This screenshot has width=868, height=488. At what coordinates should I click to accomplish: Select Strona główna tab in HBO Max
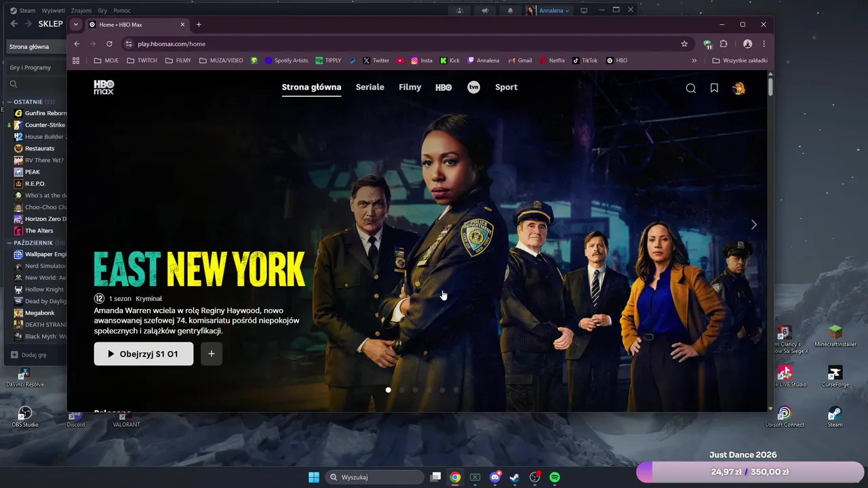pos(311,87)
